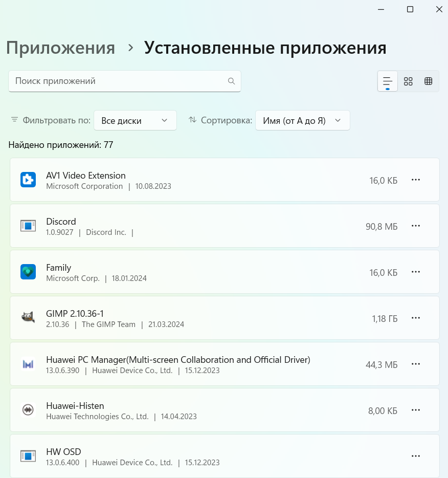448x478 pixels.
Task: Click the HW OSD app icon
Action: (x=28, y=456)
